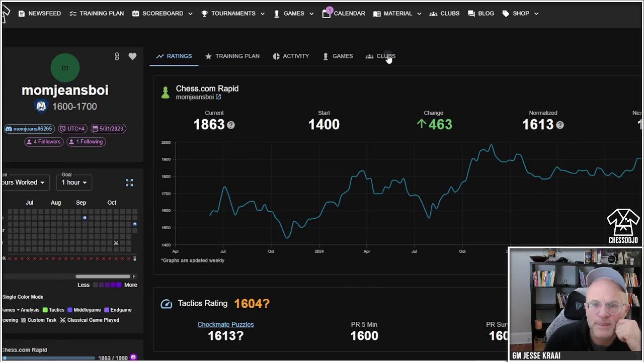
Task: Click the PR 5 Min value 1600
Action: [x=364, y=336]
